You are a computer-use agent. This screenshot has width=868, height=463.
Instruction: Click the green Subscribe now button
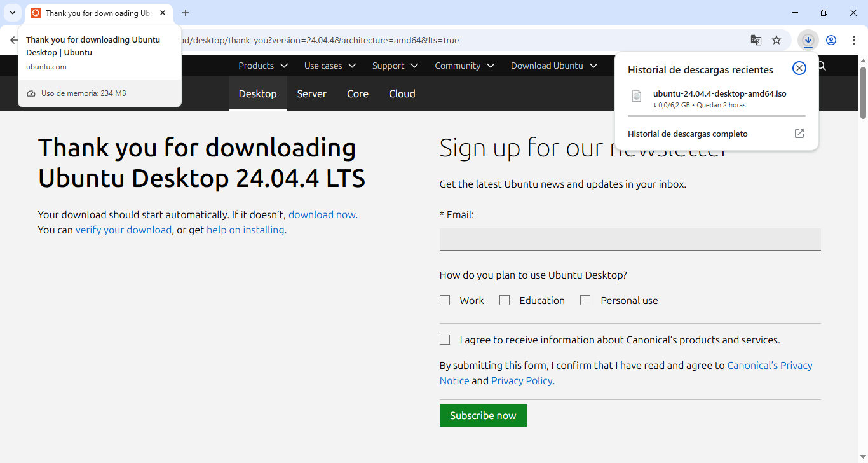[x=483, y=415]
